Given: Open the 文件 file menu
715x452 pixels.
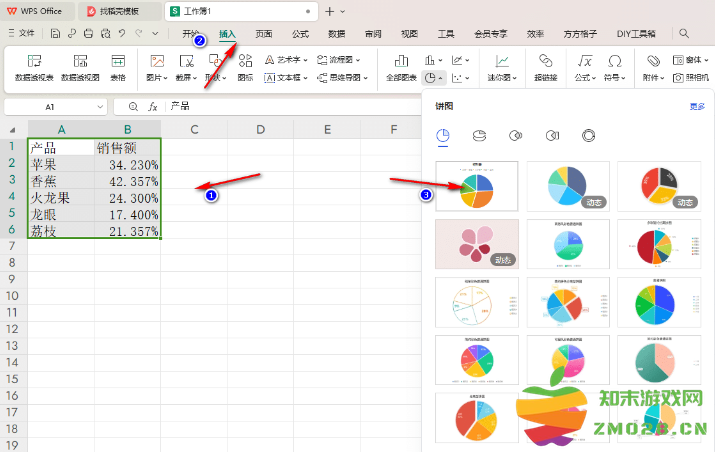Looking at the screenshot, I should tap(21, 33).
